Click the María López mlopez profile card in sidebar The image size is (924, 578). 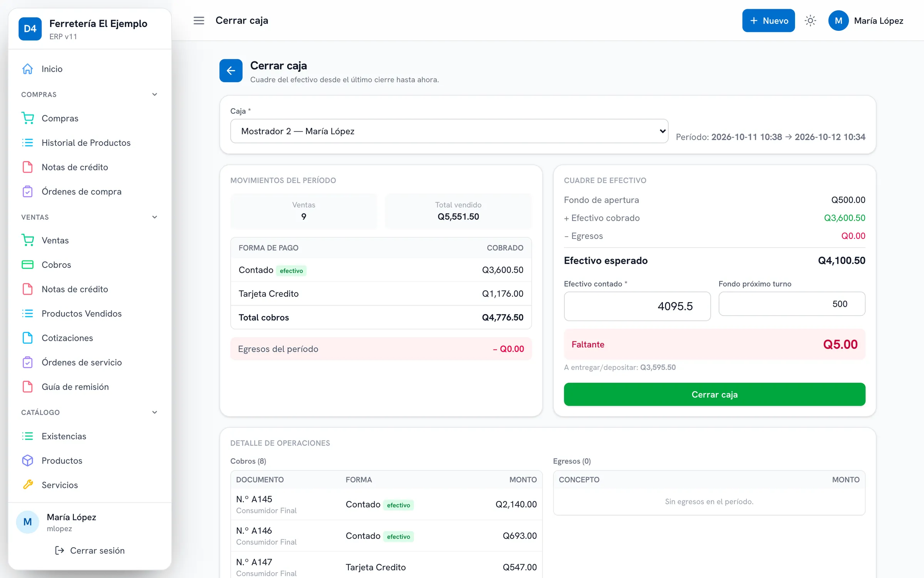pyautogui.click(x=89, y=522)
